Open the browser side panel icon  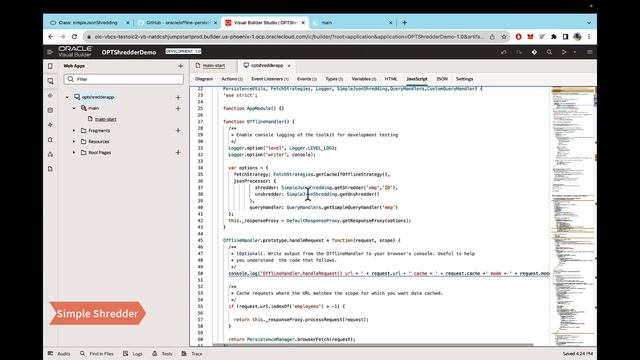(x=565, y=37)
